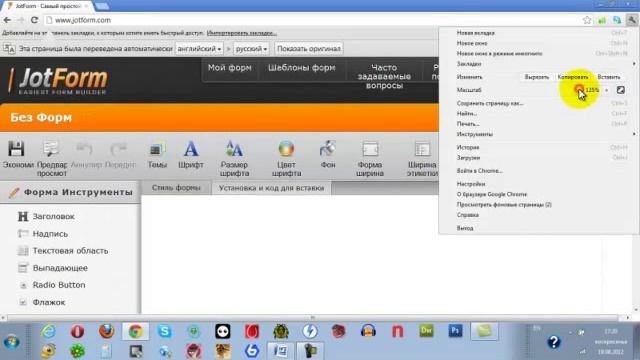Open the form width (Форма ширина) tool
The height and width of the screenshot is (360, 640).
[x=370, y=149]
